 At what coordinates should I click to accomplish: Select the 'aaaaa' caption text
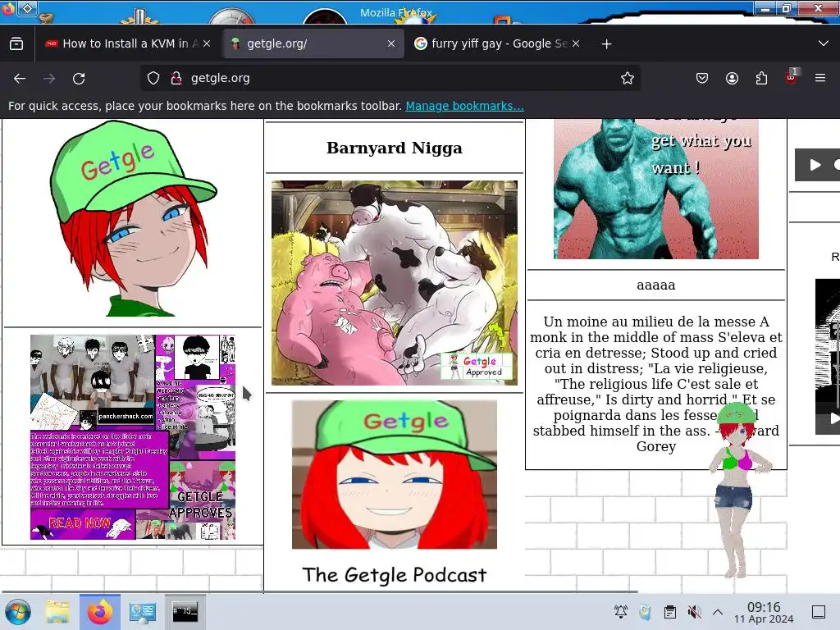pyautogui.click(x=655, y=285)
